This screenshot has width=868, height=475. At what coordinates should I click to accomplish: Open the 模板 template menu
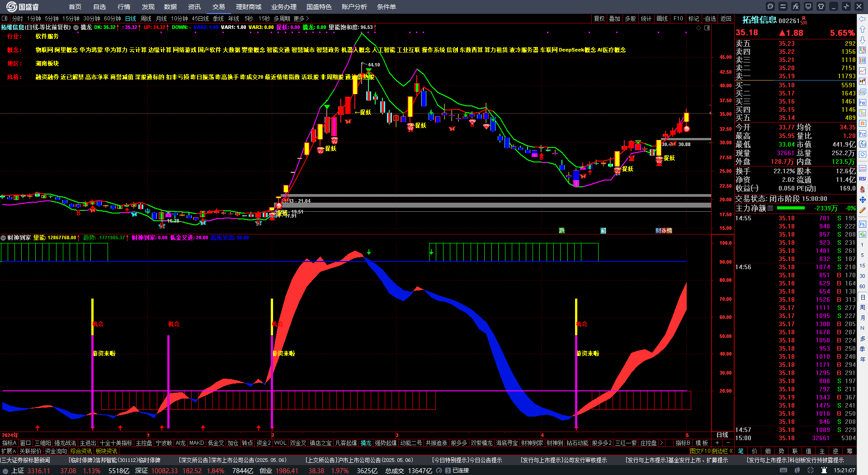tap(702, 443)
